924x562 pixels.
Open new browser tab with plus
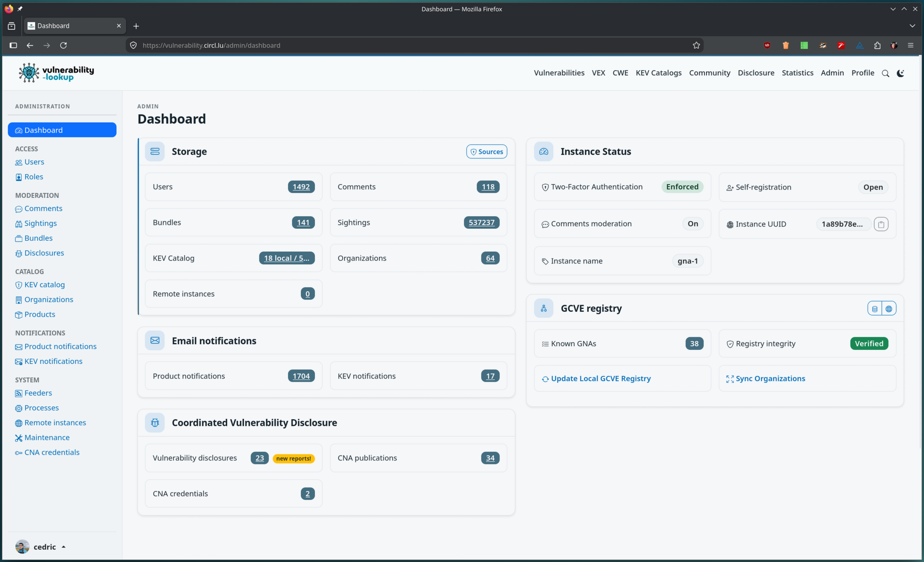pos(136,26)
